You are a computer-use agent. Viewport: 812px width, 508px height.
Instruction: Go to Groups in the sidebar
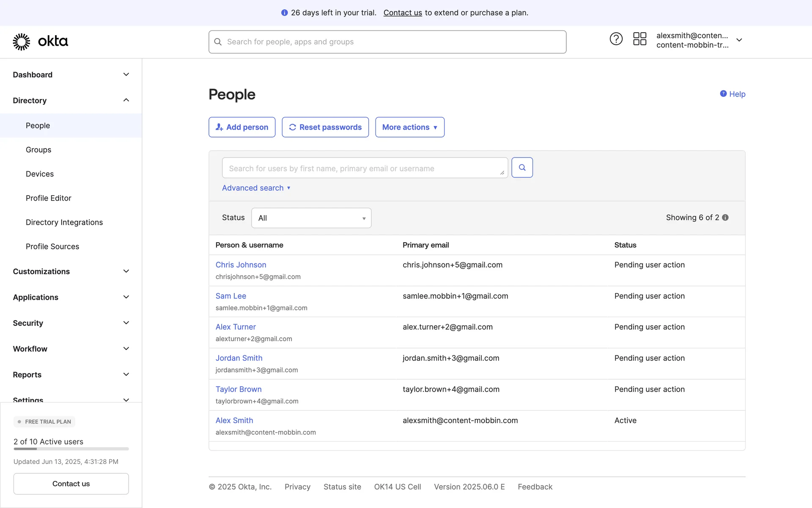pyautogui.click(x=38, y=150)
